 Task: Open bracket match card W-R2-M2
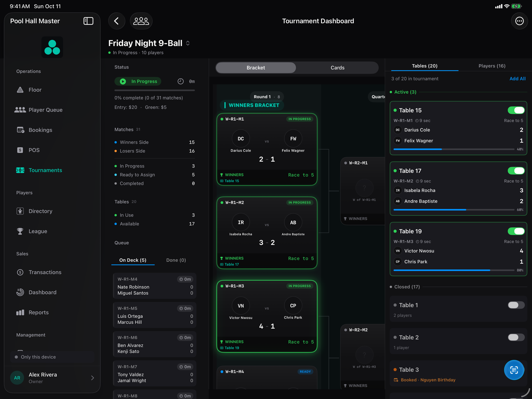click(363, 357)
